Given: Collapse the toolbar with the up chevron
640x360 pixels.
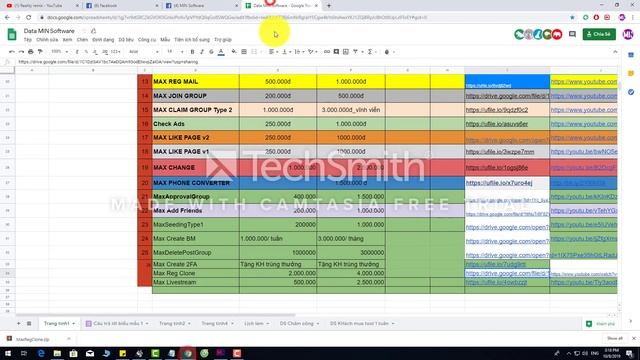Looking at the screenshot, I should click(615, 52).
